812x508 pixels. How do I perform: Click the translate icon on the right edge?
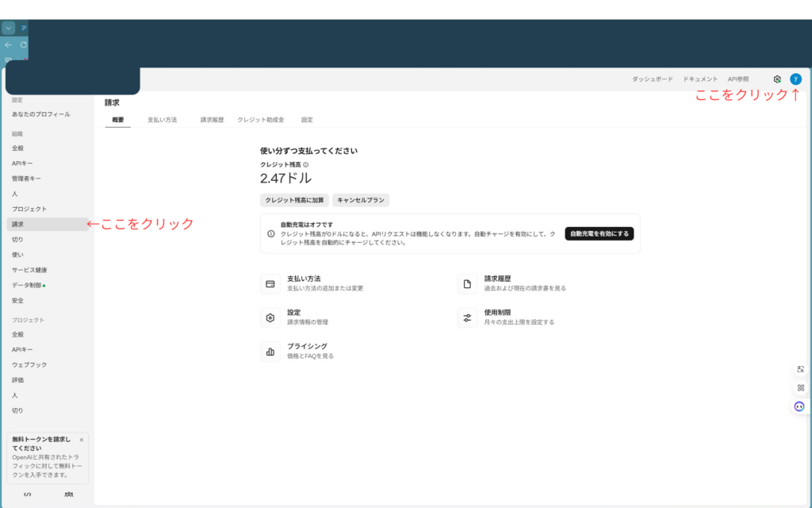click(799, 368)
